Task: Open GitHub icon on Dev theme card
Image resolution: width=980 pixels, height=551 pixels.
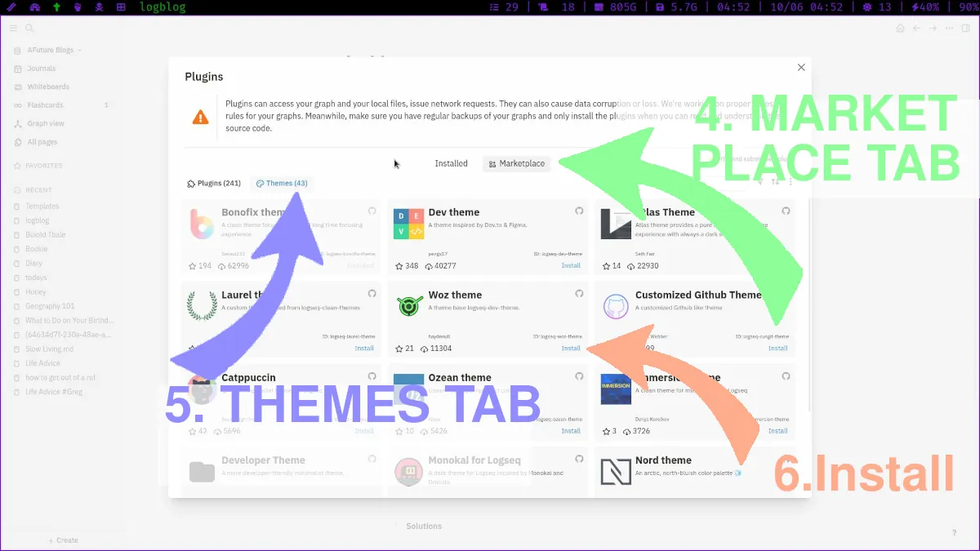Action: 579,211
